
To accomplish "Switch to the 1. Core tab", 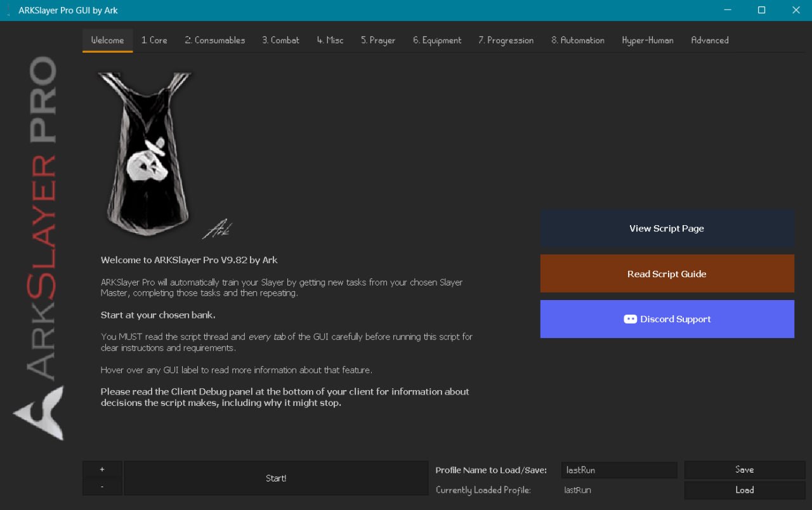I will click(154, 40).
